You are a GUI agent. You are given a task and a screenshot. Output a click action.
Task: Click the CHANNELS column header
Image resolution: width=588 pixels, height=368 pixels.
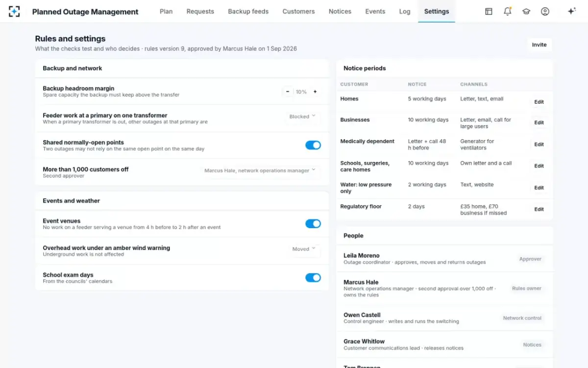click(x=474, y=84)
